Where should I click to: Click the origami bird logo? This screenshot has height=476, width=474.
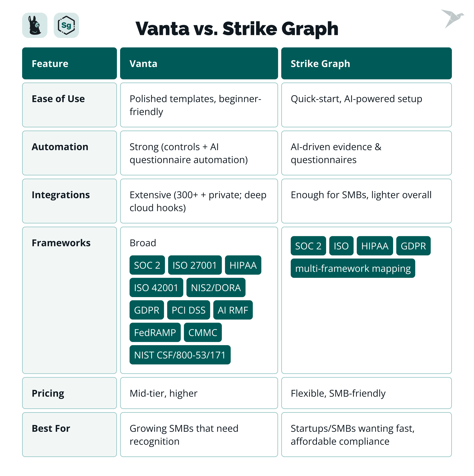pos(452,19)
